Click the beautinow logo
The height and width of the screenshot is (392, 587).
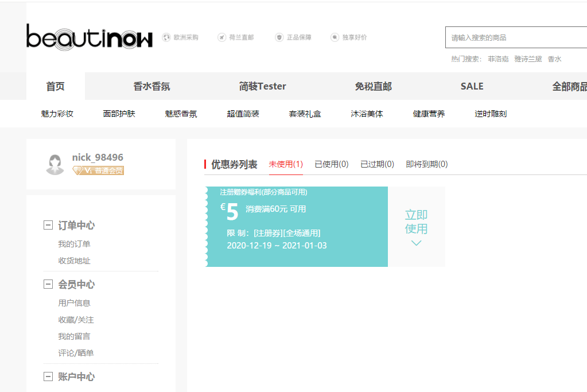coord(89,37)
